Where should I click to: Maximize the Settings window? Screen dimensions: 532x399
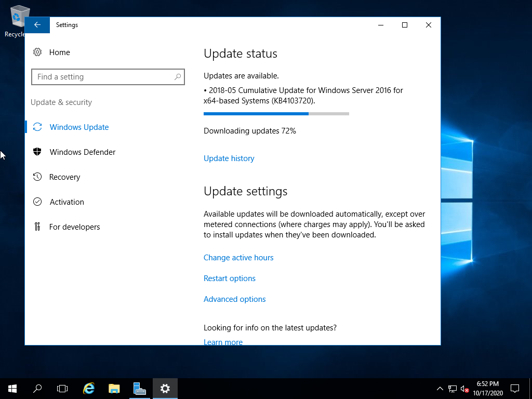tap(404, 25)
